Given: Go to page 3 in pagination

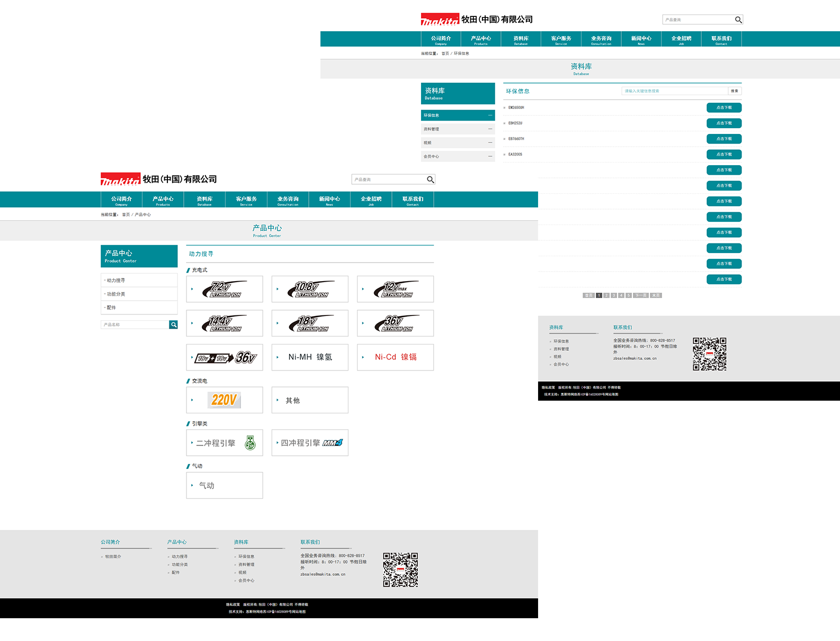Looking at the screenshot, I should pos(614,295).
